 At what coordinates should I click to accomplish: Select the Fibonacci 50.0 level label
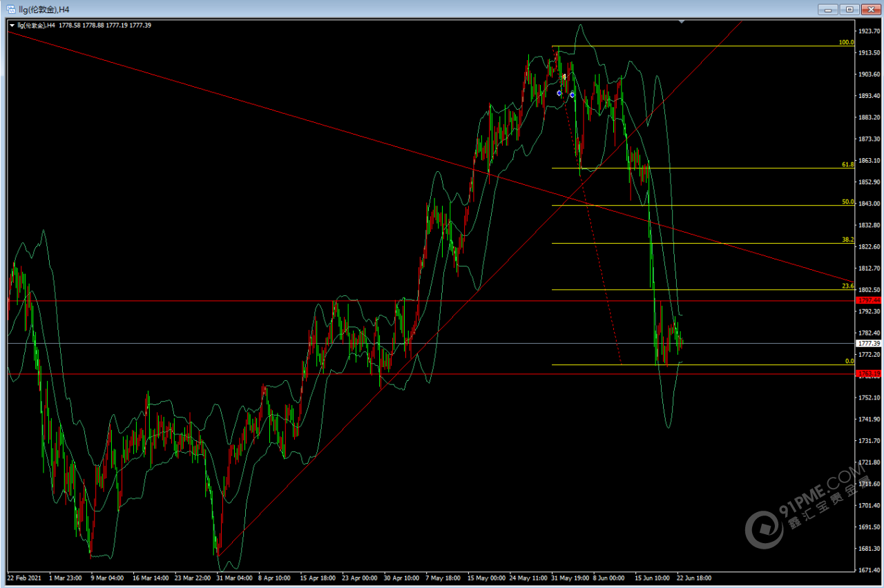pyautogui.click(x=847, y=202)
